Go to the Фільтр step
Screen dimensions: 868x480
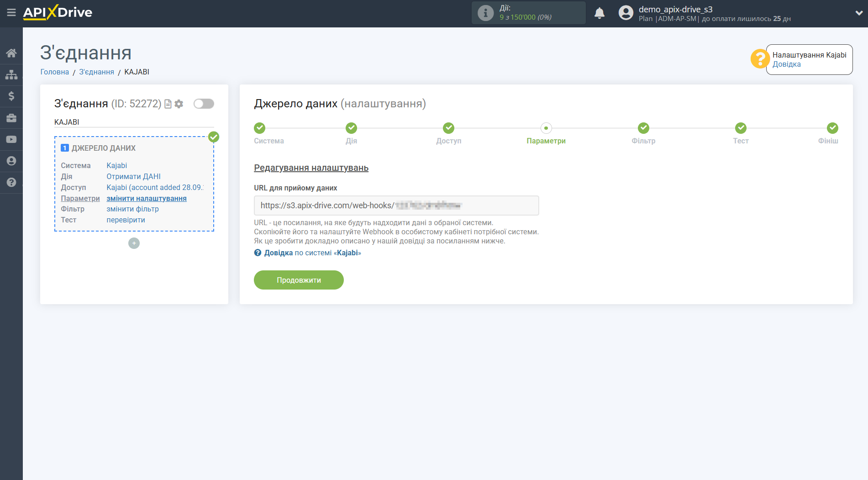click(x=643, y=128)
